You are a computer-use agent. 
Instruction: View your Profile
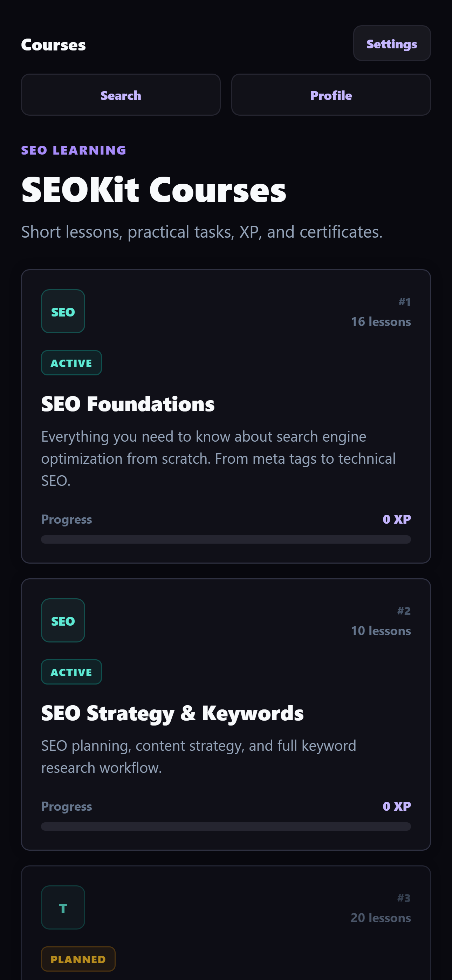coord(331,95)
